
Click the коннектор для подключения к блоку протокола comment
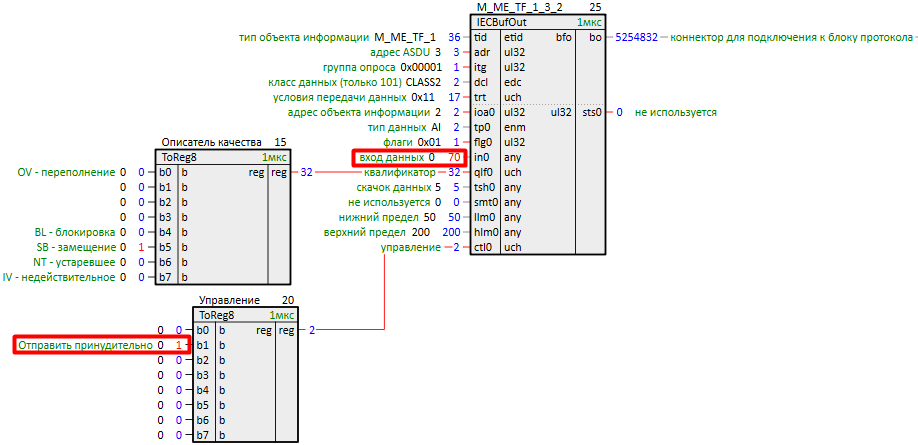pyautogui.click(x=790, y=37)
